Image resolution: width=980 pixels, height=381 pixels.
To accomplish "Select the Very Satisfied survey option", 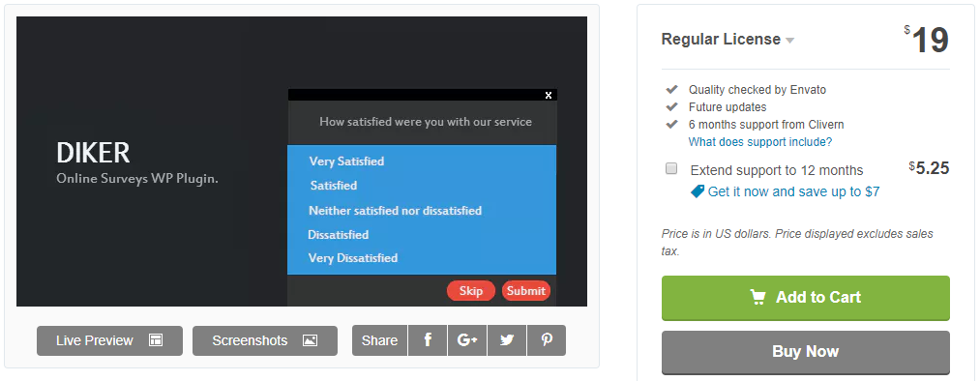I will 346,161.
